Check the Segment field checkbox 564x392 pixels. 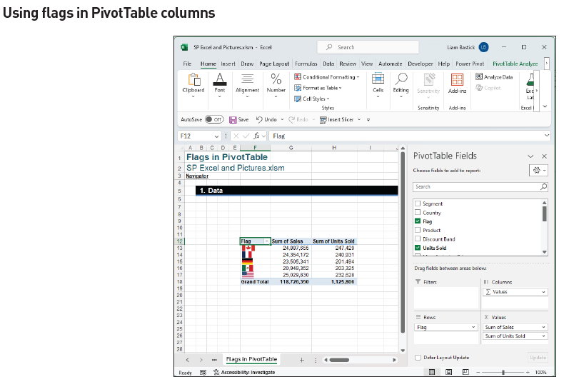point(418,203)
